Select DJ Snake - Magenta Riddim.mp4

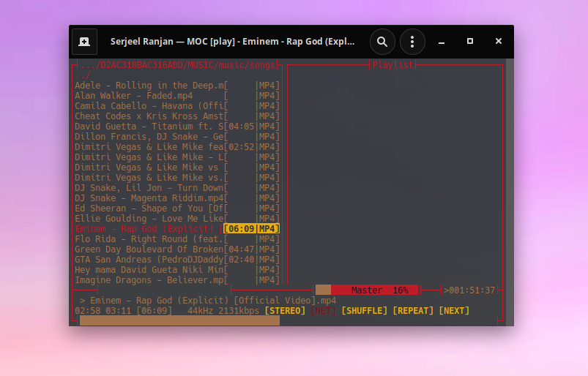coord(177,198)
